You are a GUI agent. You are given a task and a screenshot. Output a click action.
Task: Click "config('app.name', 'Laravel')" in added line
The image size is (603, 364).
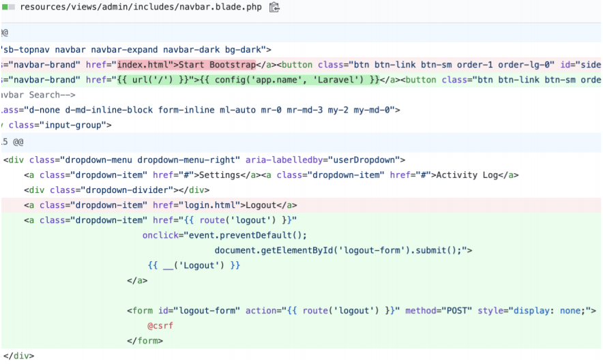[x=289, y=80]
